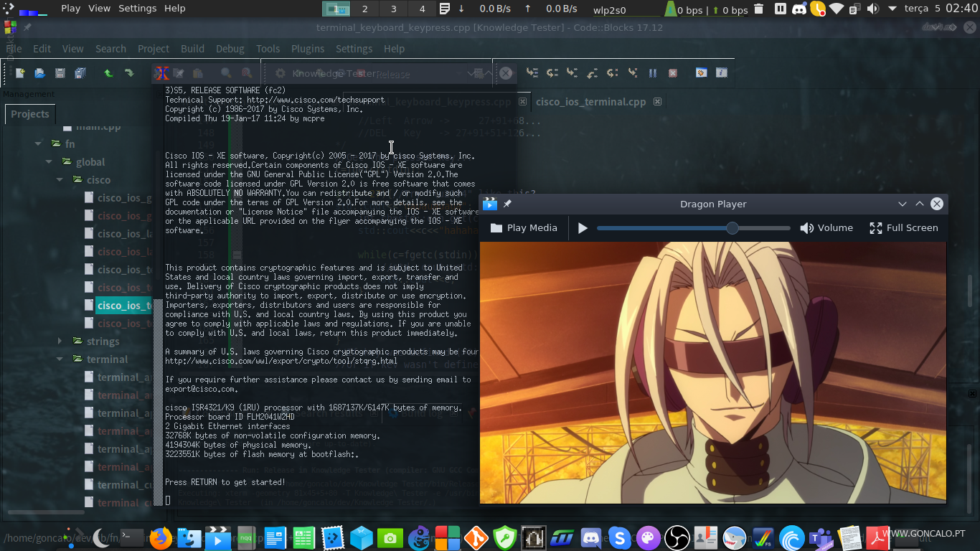Open the Discord icon in system tray
Screen dimensions: 980x551
(x=799, y=9)
